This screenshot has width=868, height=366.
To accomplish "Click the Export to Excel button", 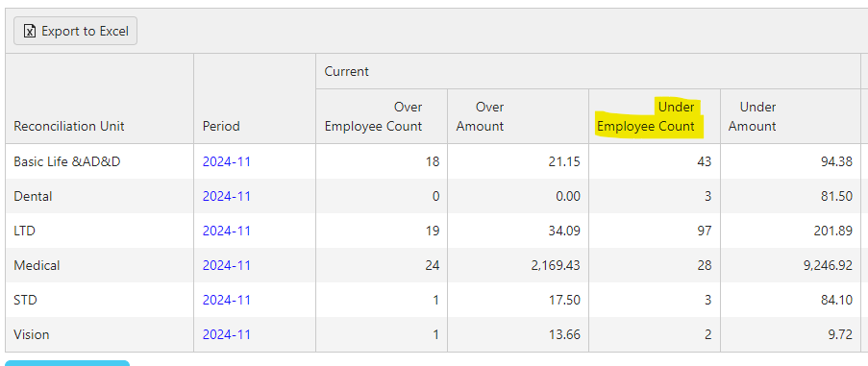I will click(75, 31).
